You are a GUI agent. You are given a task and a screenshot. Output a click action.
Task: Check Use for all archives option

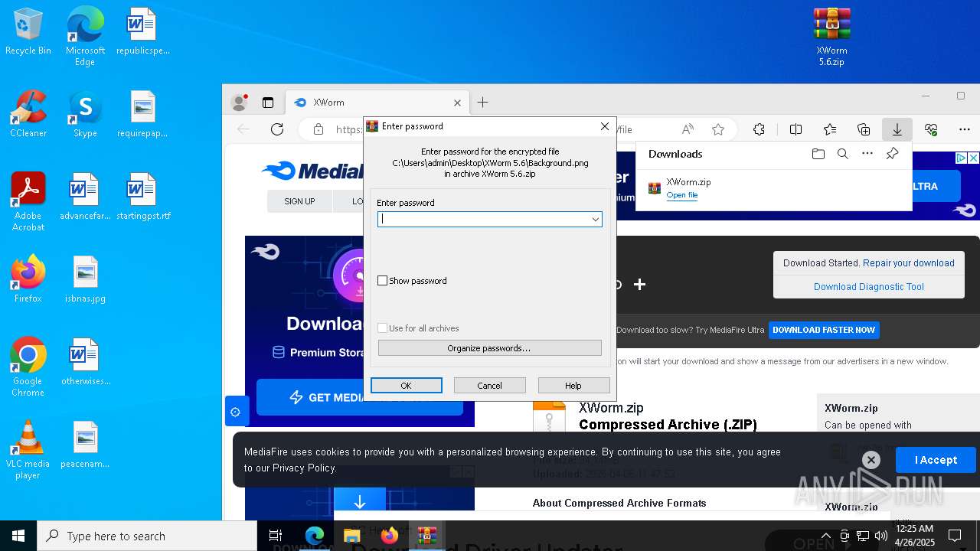pyautogui.click(x=383, y=328)
